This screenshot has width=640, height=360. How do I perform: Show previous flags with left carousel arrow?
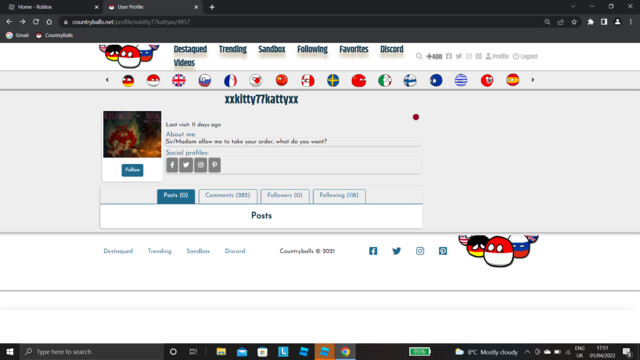(x=107, y=80)
